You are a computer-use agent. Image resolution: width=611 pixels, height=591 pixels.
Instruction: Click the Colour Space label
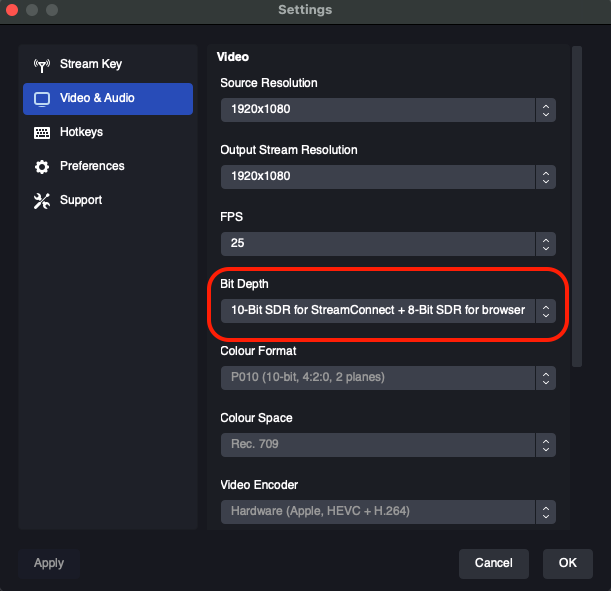click(x=256, y=418)
